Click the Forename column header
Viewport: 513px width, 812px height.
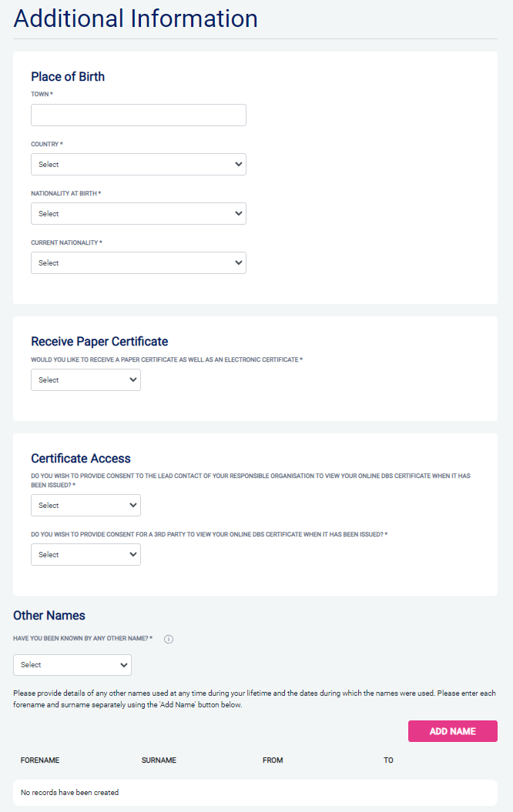pos(40,760)
